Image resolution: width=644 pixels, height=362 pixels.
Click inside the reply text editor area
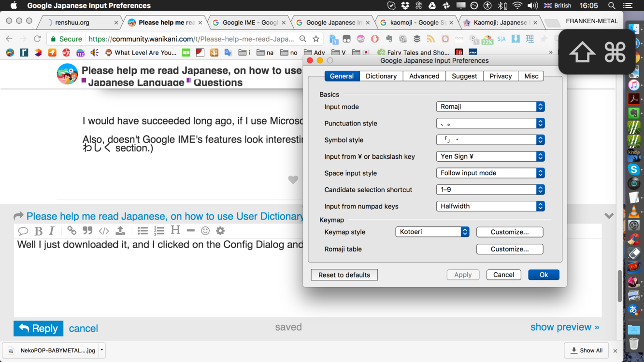(307, 278)
